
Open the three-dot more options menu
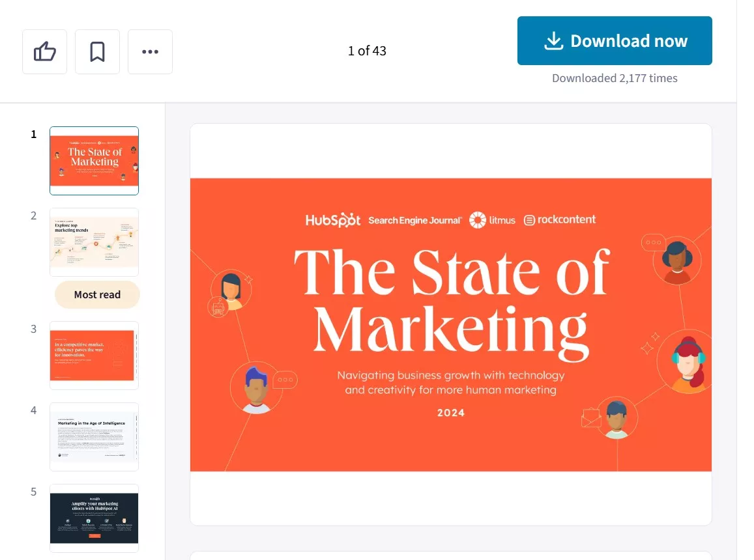point(150,51)
